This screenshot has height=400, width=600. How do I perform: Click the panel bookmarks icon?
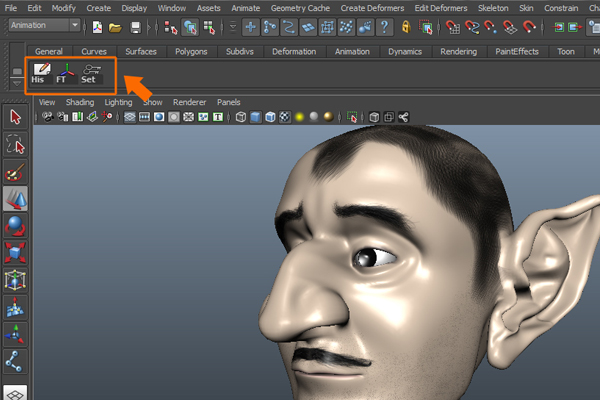(x=77, y=117)
